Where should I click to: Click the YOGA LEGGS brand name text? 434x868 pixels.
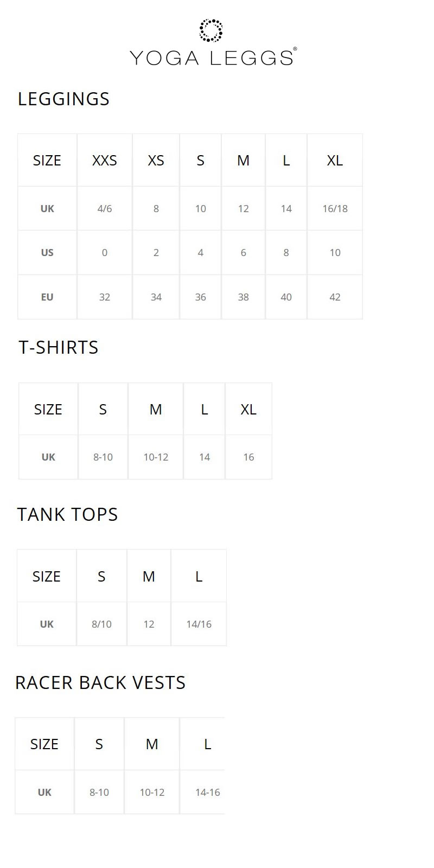click(x=212, y=58)
